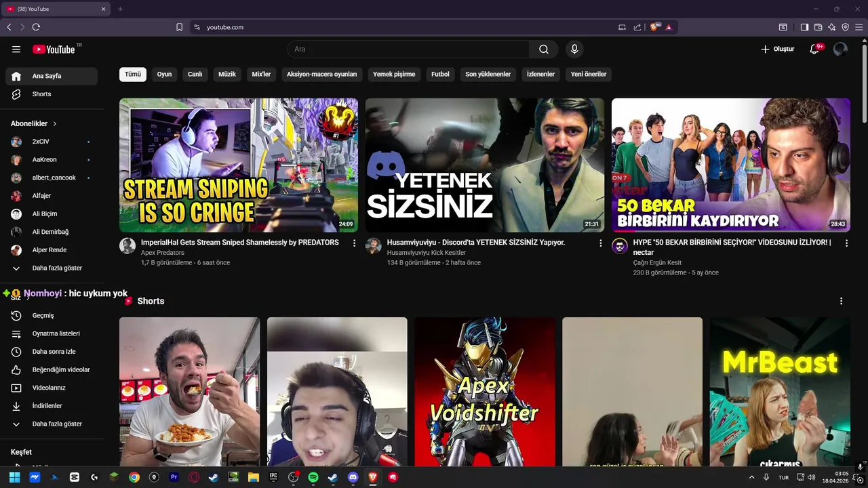The width and height of the screenshot is (868, 488).
Task: Open options for ImperialHal video
Action: 354,243
